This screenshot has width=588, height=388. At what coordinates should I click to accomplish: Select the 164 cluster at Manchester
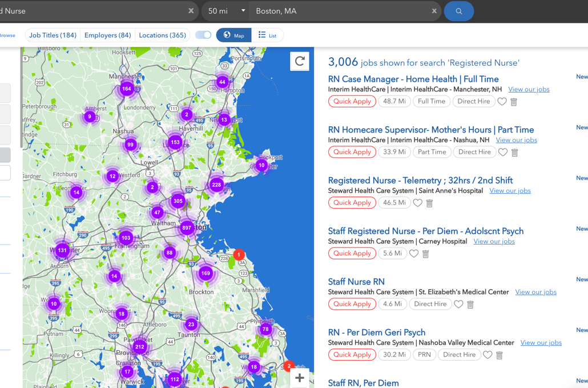[126, 89]
